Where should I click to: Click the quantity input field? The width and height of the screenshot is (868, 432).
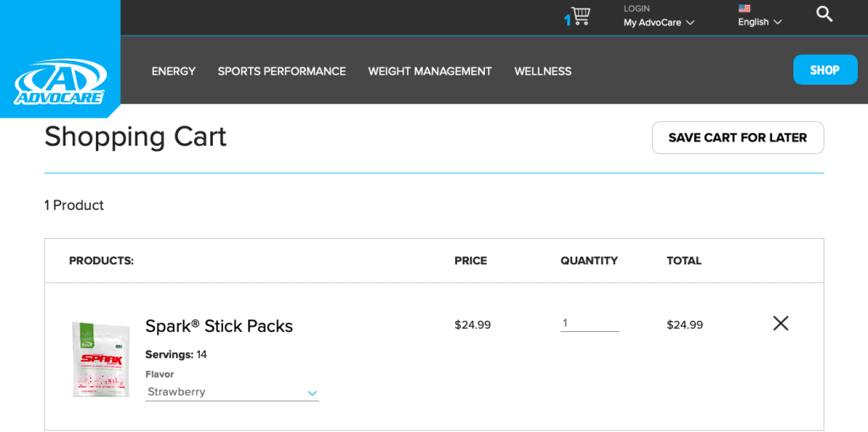pyautogui.click(x=590, y=324)
